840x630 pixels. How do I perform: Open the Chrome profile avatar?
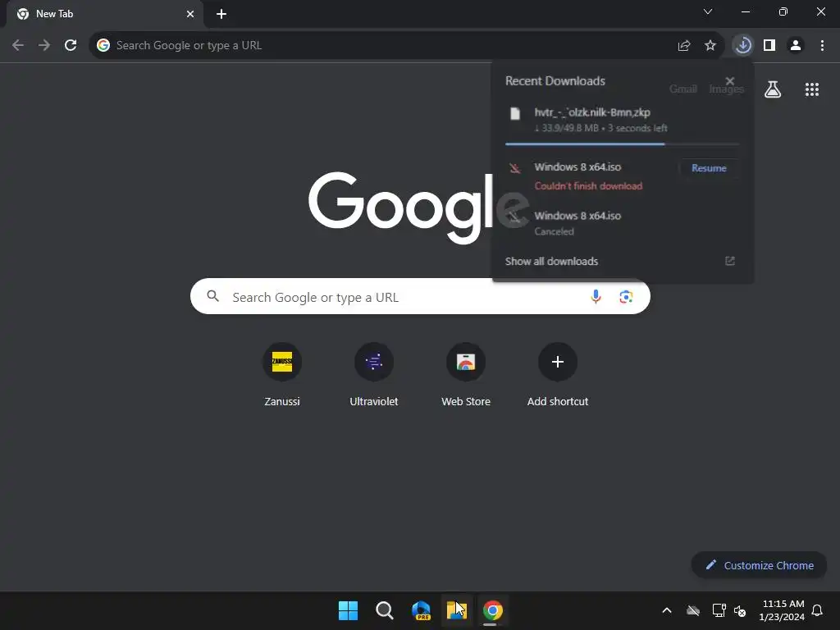tap(796, 46)
